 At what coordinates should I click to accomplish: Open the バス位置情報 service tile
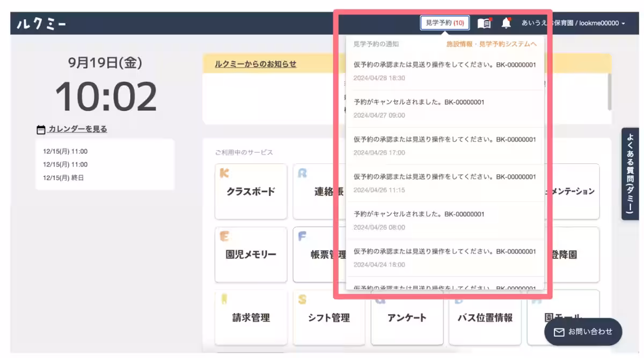click(x=485, y=318)
